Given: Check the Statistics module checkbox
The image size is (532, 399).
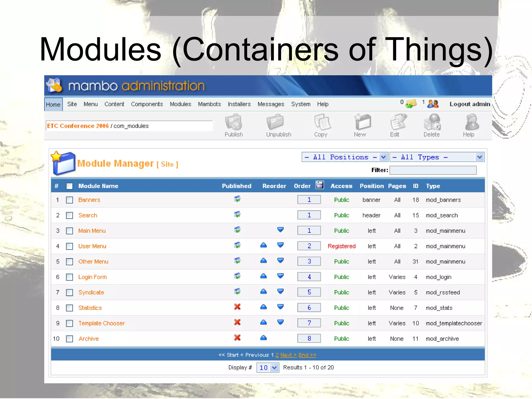Looking at the screenshot, I should click(69, 308).
